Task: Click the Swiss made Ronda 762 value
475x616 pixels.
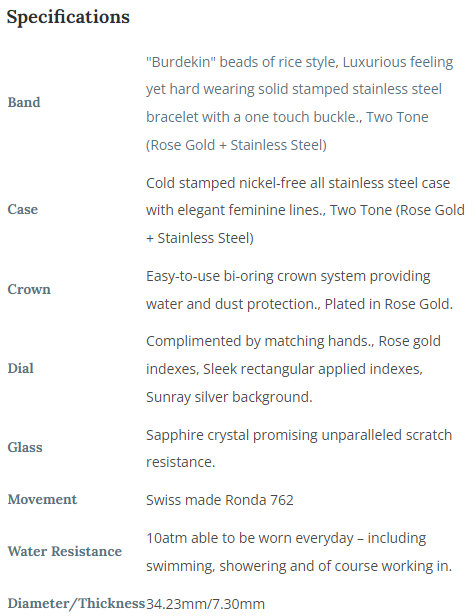Action: (220, 500)
